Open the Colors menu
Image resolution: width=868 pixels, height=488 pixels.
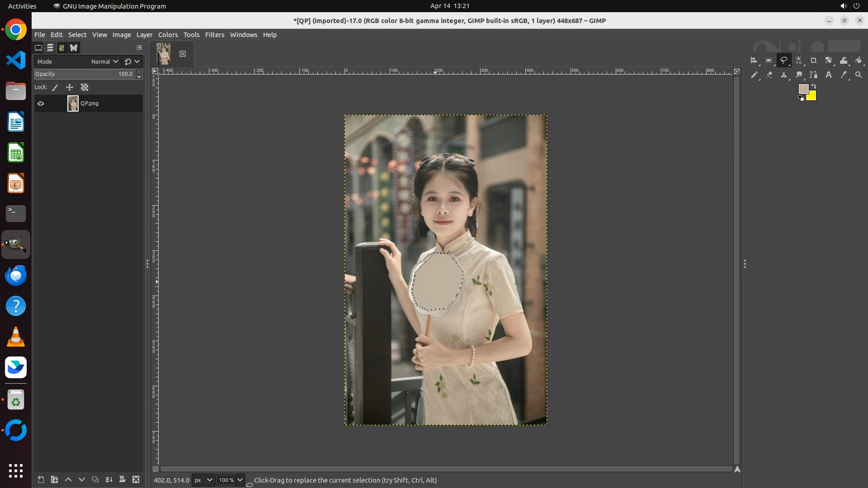pyautogui.click(x=168, y=35)
